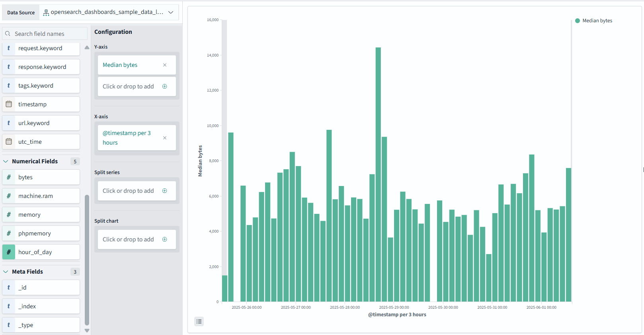Image resolution: width=644 pixels, height=335 pixels.
Task: Select the tags.keyword field
Action: point(41,86)
